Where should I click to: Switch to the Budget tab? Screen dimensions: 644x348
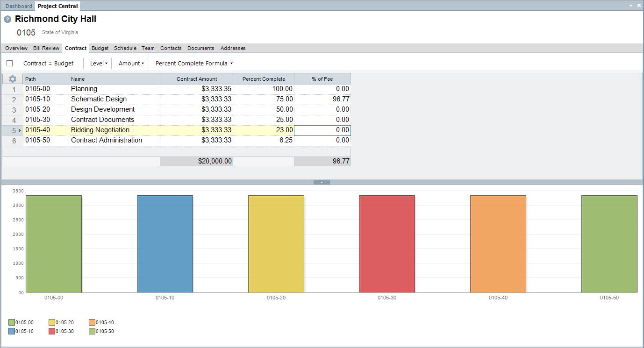(x=100, y=48)
